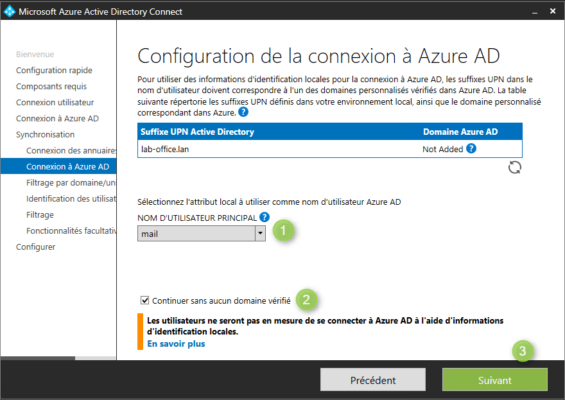
Task: Go to 'Fonctionnalités facultatives' sub-step
Action: click(71, 231)
